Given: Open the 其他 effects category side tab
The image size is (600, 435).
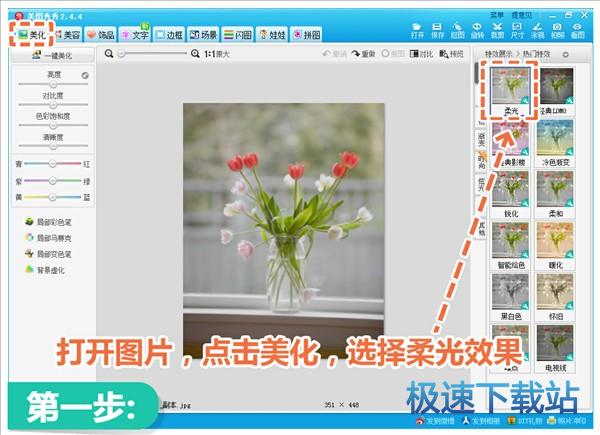Looking at the screenshot, I should coord(481,229).
